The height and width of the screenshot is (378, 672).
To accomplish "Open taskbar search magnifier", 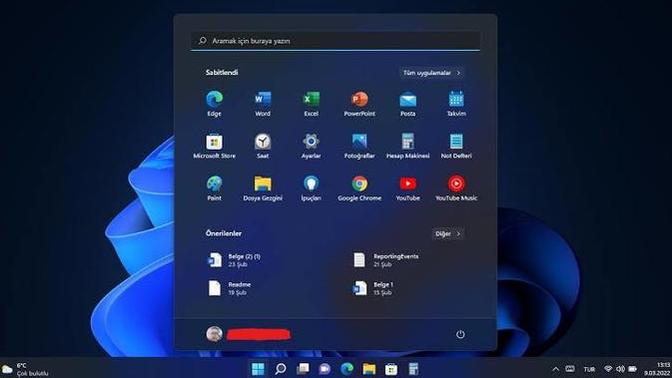I will point(280,369).
